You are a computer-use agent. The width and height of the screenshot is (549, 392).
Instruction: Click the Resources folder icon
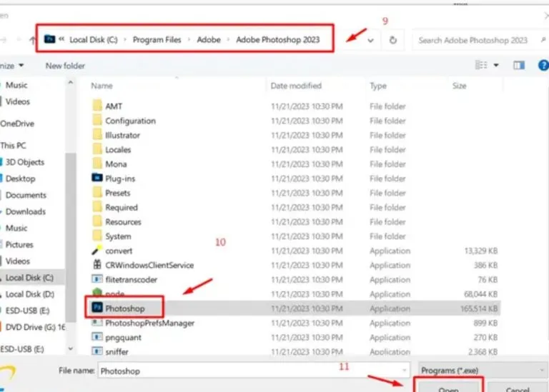(x=97, y=221)
